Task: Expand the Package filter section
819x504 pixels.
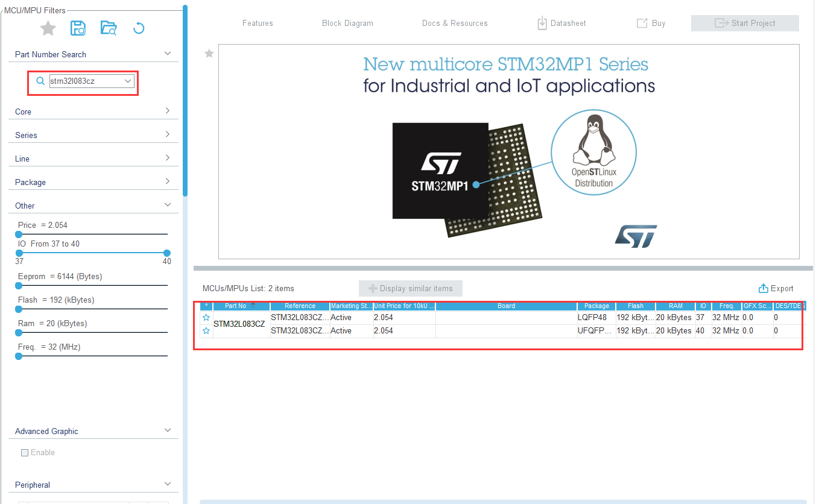Action: [168, 181]
